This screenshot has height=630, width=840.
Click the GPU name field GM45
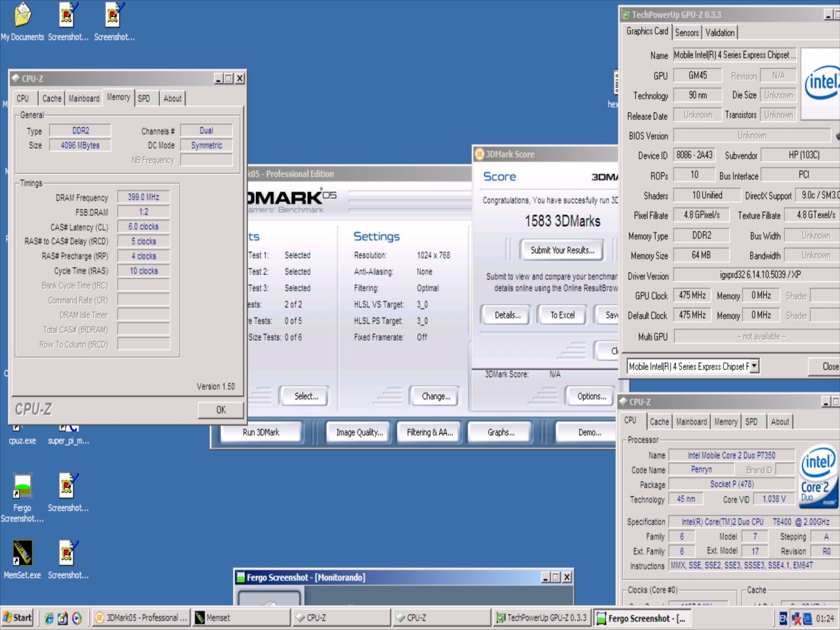tap(698, 75)
